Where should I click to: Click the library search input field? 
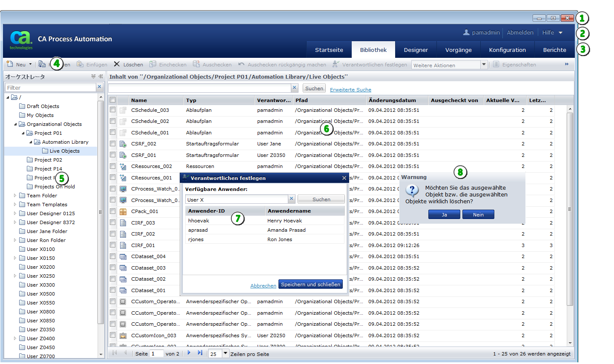pos(199,88)
